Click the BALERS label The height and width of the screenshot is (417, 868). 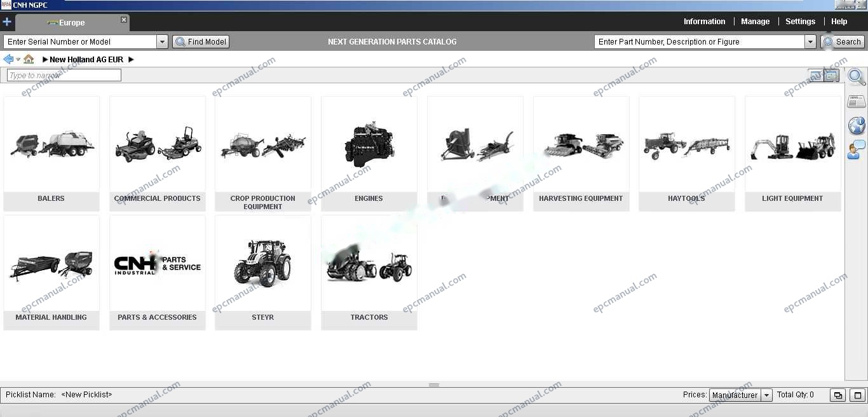tap(51, 198)
